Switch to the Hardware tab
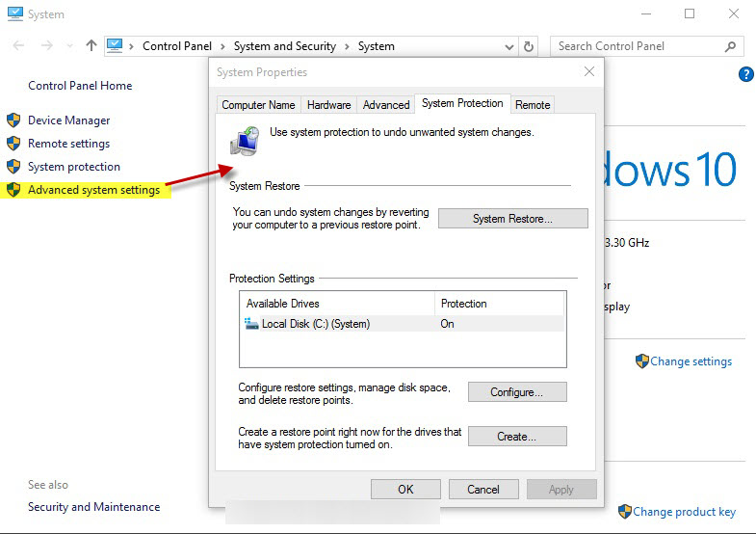Viewport: 756px width, 534px height. [328, 105]
